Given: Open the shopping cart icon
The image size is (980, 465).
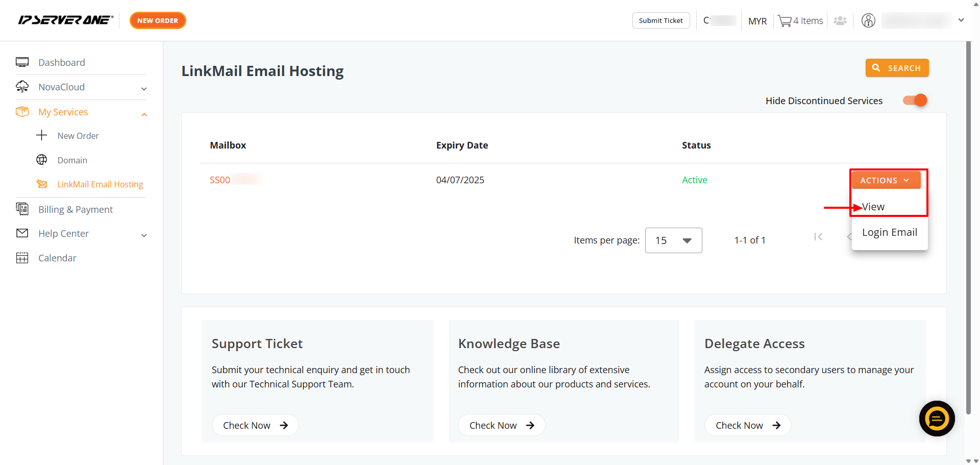Looking at the screenshot, I should 785,21.
